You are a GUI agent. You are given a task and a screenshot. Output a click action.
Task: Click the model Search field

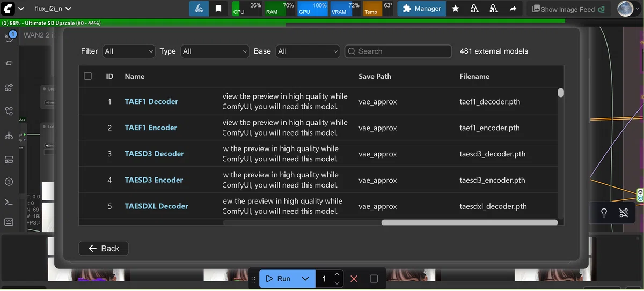click(x=398, y=51)
